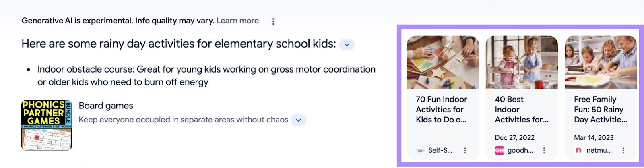Click the Self-S... source favicon
Image resolution: width=644 pixels, height=168 pixels.
(420, 150)
